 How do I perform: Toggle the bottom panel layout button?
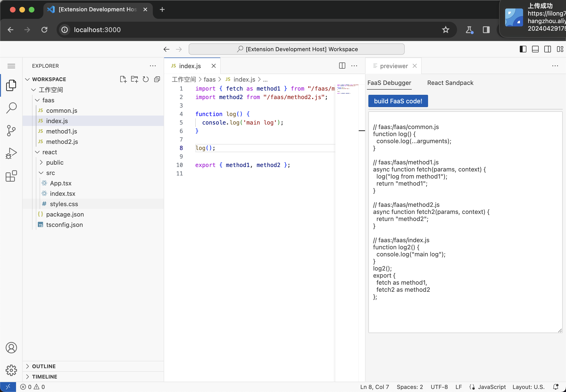[535, 49]
